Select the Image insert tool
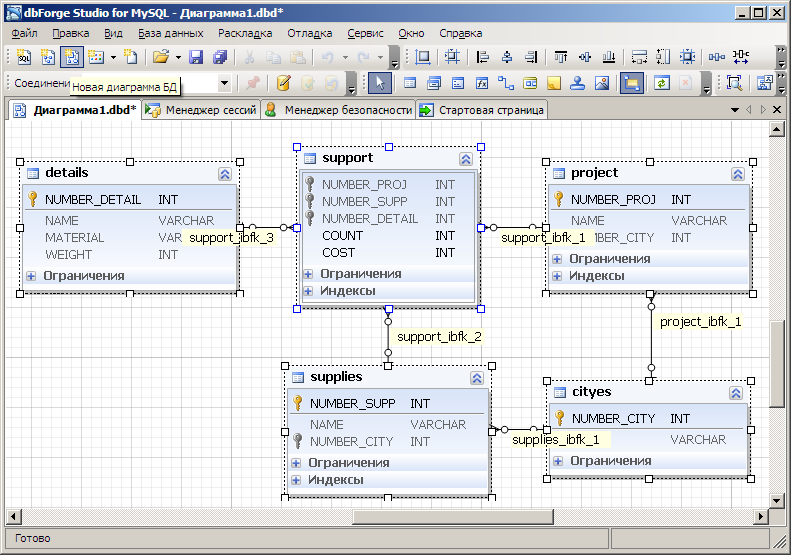 click(x=602, y=83)
